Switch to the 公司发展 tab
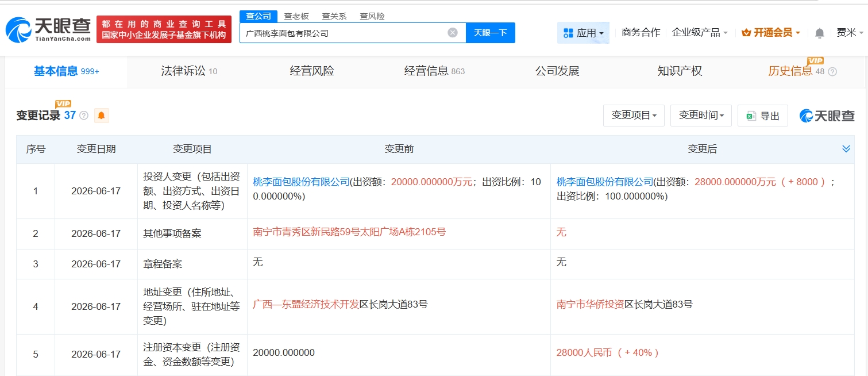 point(557,71)
